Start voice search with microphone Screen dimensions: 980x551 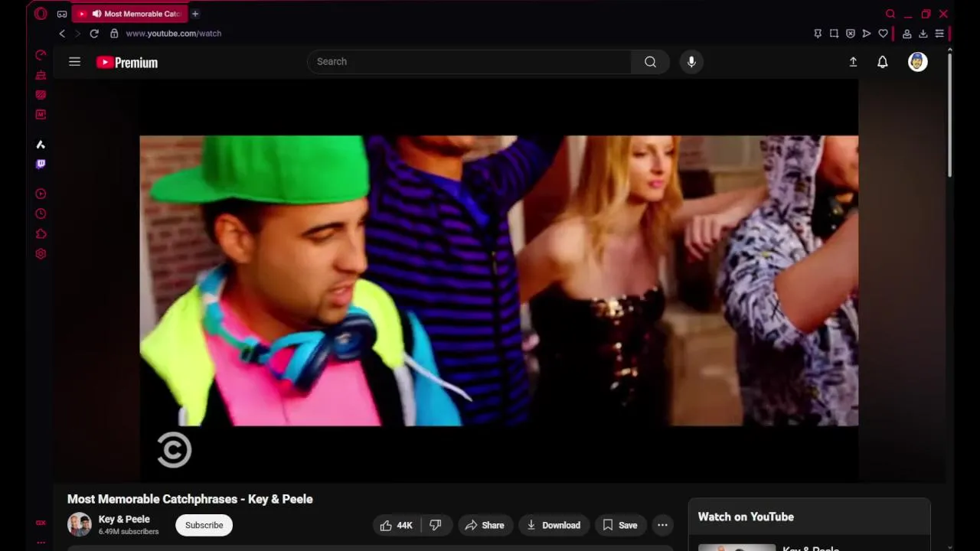[x=691, y=62]
